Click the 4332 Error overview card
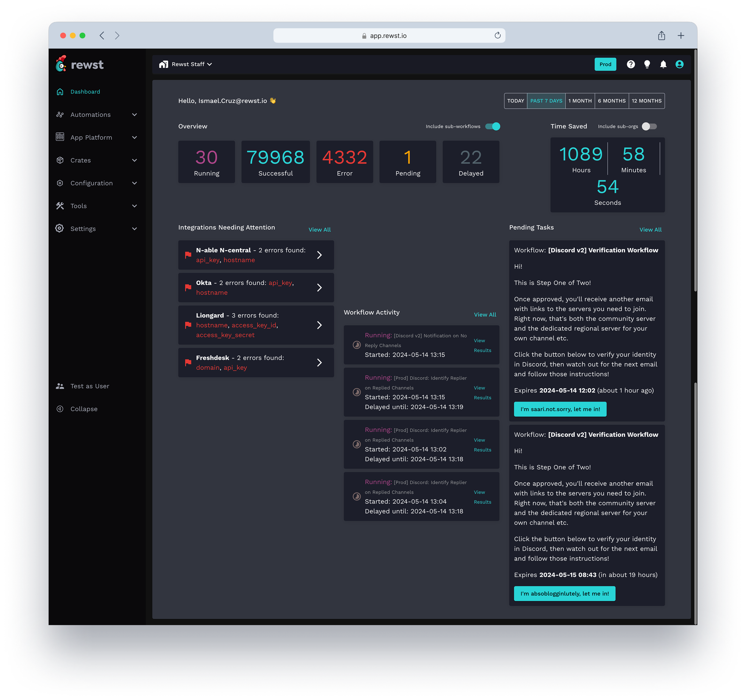The image size is (746, 700). 344,162
